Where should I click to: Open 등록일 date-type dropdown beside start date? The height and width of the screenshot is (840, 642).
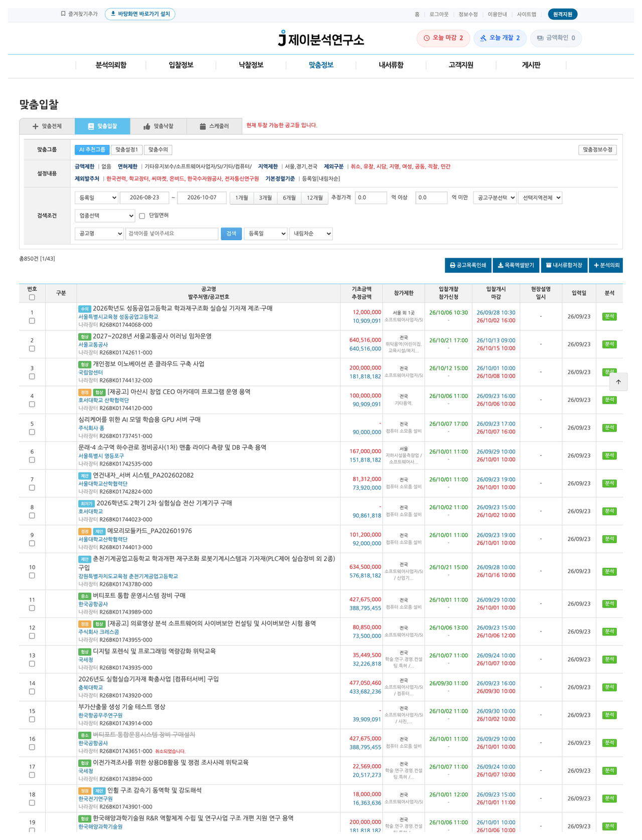point(96,198)
